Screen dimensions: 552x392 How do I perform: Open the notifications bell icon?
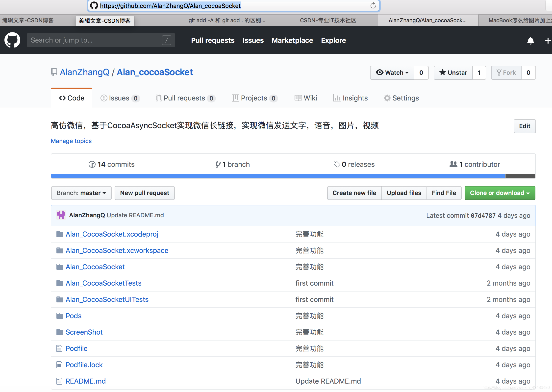pyautogui.click(x=530, y=41)
